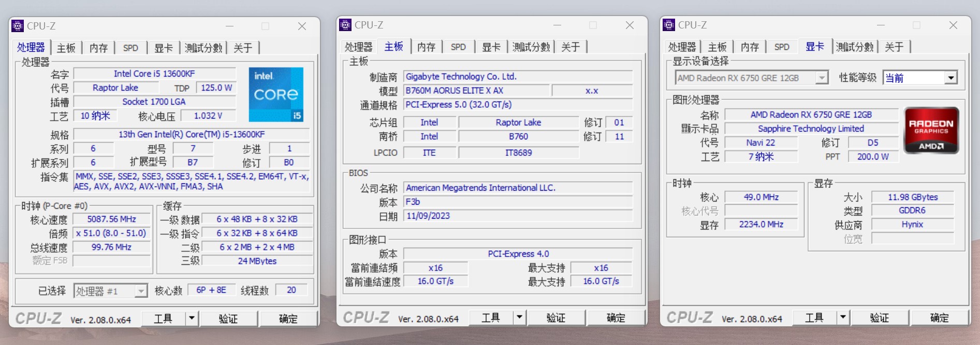Open 关于 tab in left CPU-Z window
This screenshot has height=345, width=980.
click(243, 48)
